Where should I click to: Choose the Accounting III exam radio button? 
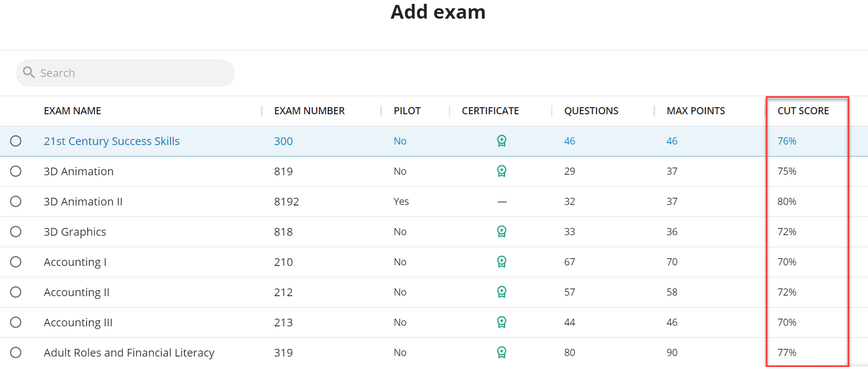[16, 322]
